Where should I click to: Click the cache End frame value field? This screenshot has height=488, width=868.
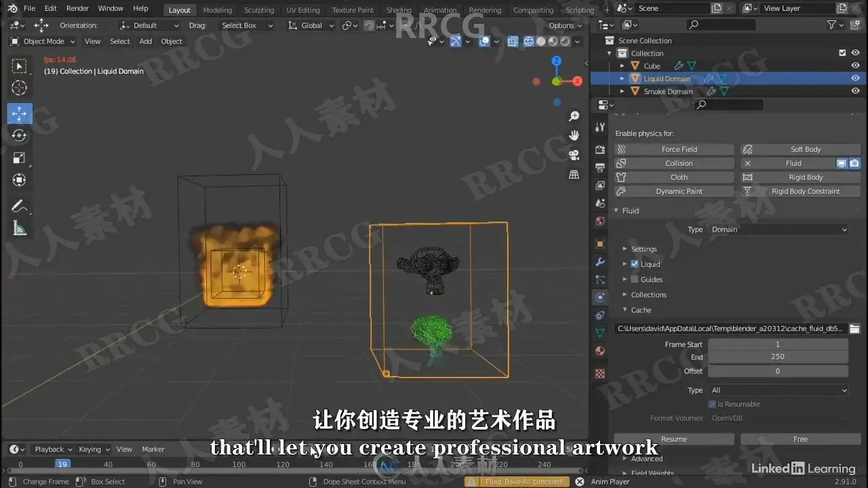(778, 357)
